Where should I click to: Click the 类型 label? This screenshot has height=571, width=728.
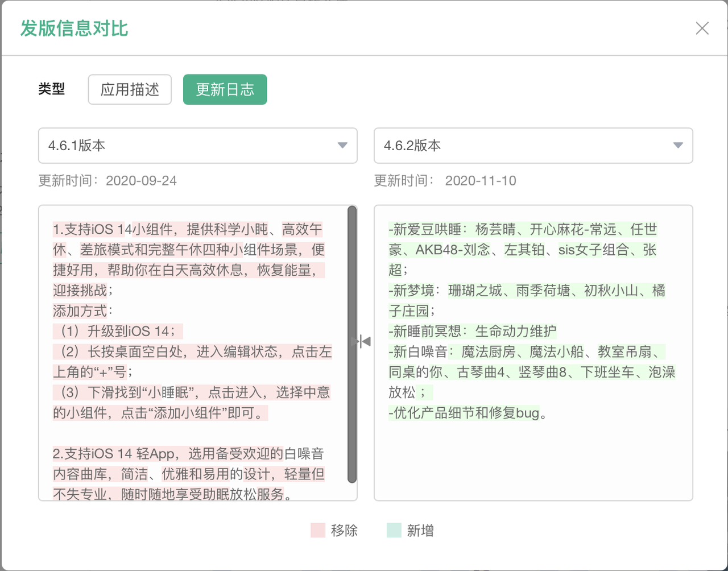tap(52, 89)
